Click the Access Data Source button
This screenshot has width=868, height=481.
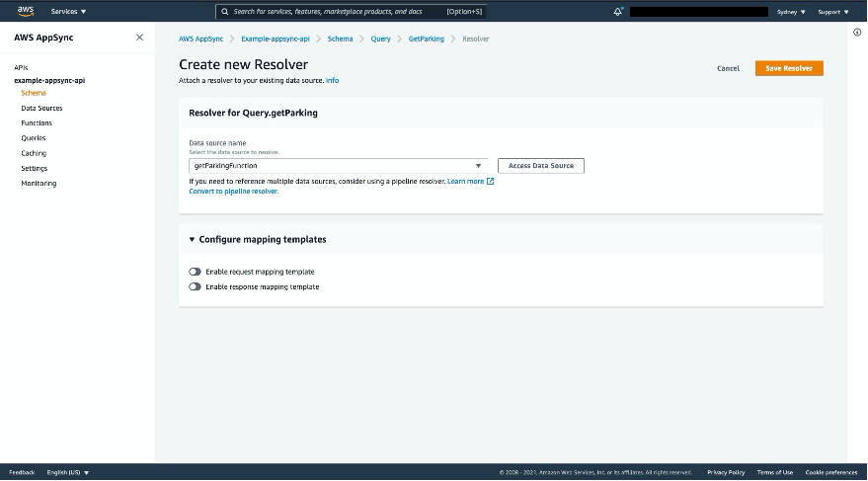click(541, 166)
